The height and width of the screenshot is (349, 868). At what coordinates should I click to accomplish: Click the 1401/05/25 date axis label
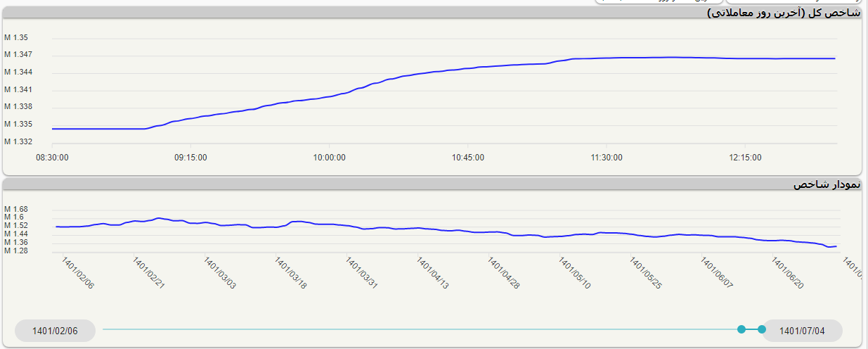click(646, 272)
